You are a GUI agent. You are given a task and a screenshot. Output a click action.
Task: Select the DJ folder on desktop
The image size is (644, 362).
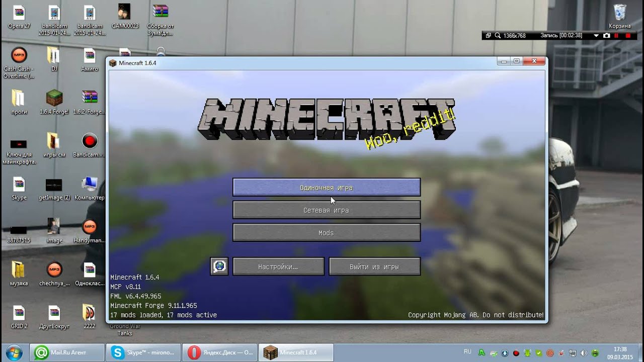pyautogui.click(x=54, y=59)
